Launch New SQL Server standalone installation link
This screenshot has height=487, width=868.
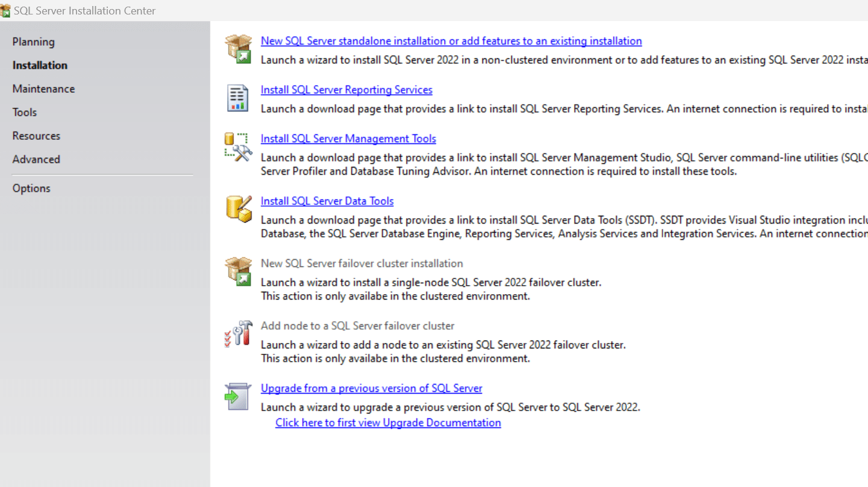click(x=451, y=41)
